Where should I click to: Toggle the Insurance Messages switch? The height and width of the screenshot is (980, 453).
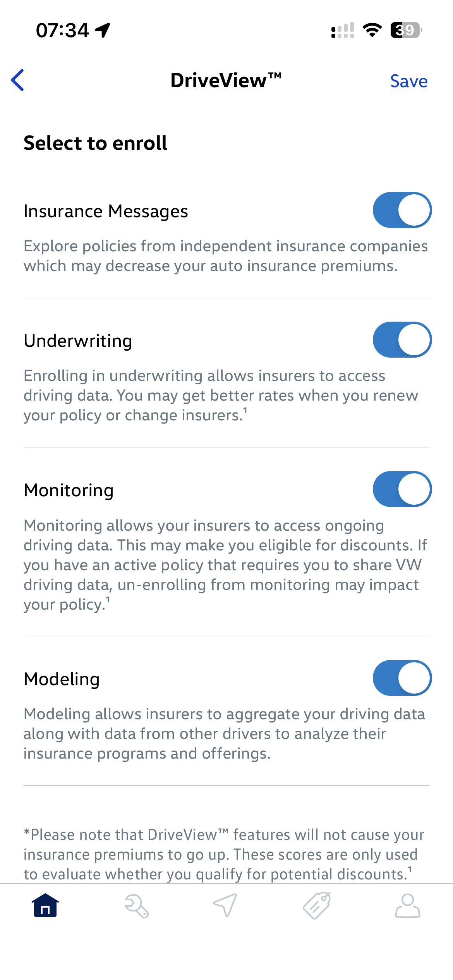coord(402,210)
